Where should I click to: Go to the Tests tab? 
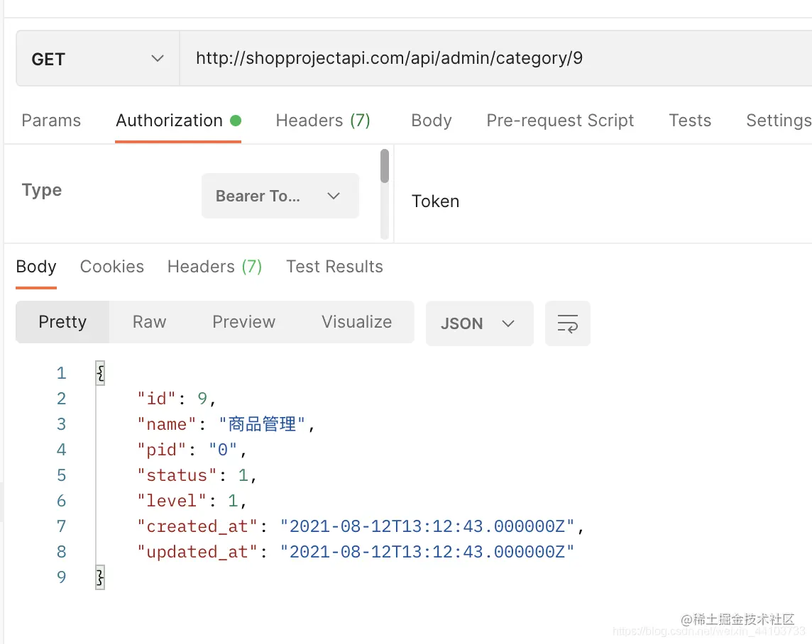(x=690, y=121)
